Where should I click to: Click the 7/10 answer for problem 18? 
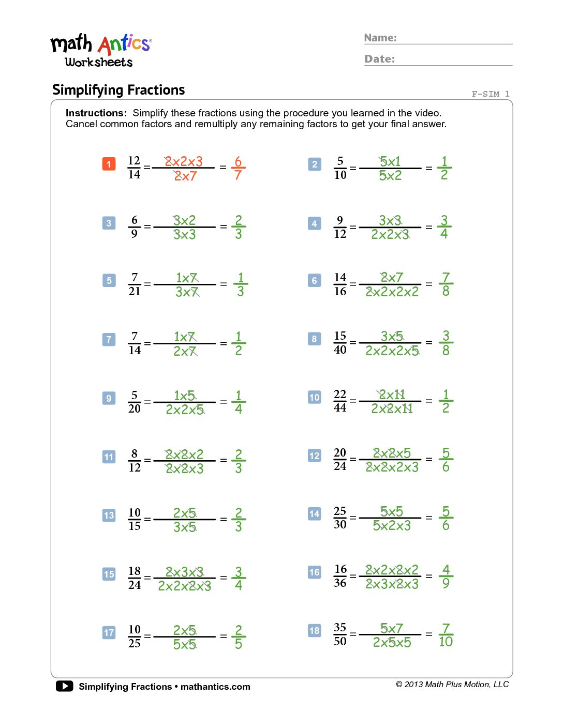[x=446, y=635]
